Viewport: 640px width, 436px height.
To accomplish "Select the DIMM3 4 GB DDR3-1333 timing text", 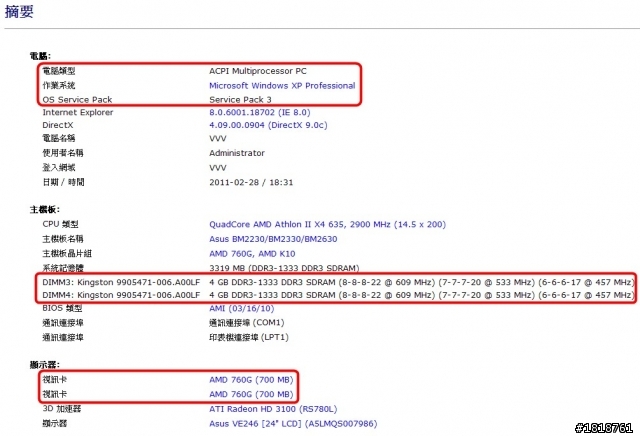I will tap(422, 282).
